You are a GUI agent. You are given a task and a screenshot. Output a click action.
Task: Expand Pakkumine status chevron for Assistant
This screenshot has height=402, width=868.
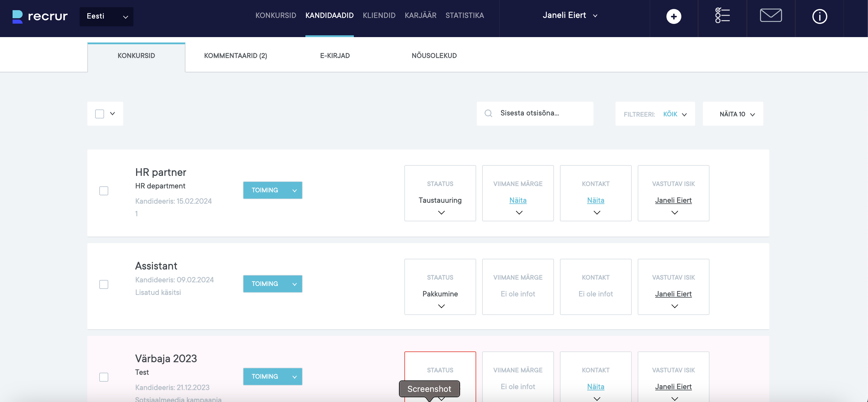point(441,306)
